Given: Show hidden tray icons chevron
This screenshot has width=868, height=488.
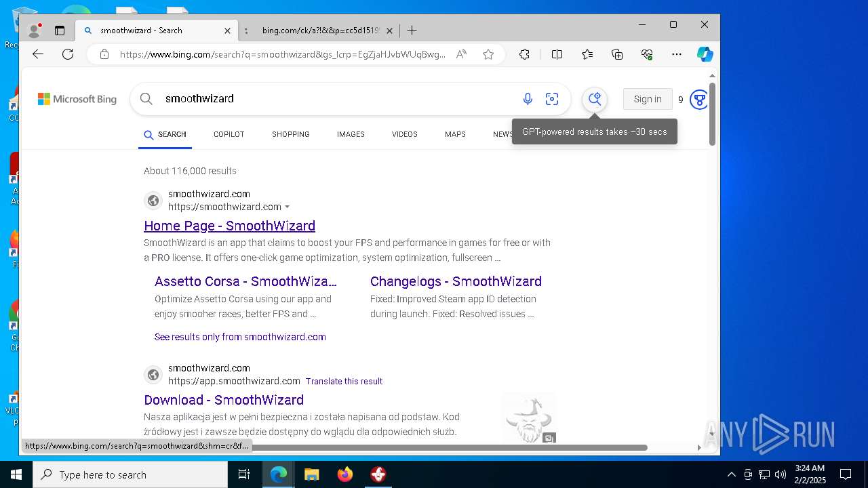Looking at the screenshot, I should 731,474.
